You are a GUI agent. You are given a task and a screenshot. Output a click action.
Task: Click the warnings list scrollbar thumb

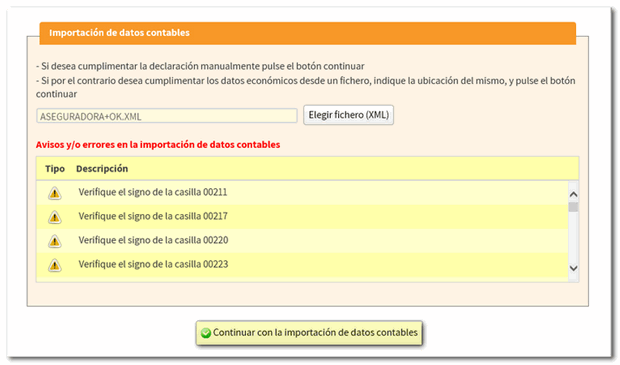coord(573,207)
